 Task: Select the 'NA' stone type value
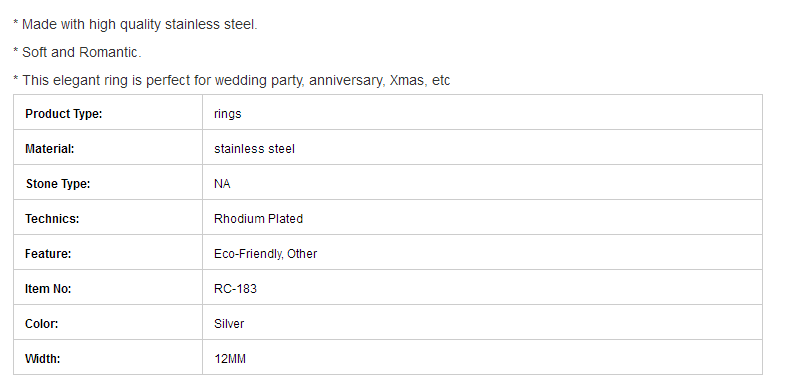coord(222,184)
